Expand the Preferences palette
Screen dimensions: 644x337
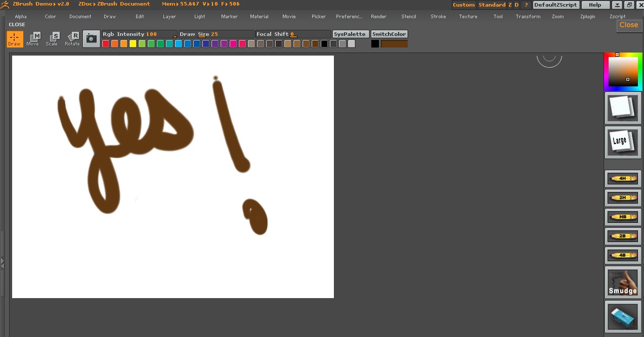(349, 17)
